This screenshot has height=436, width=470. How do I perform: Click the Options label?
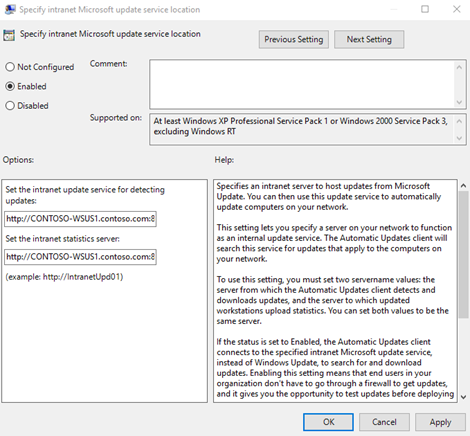coord(18,160)
